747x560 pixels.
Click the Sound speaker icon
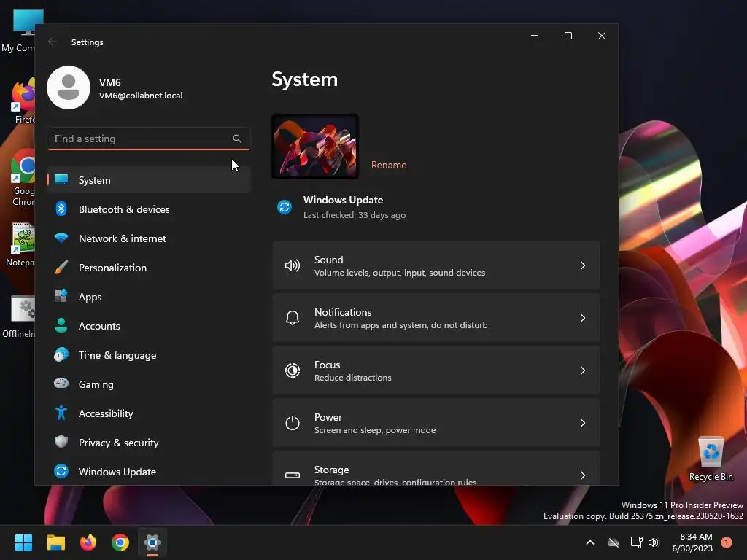coord(292,265)
